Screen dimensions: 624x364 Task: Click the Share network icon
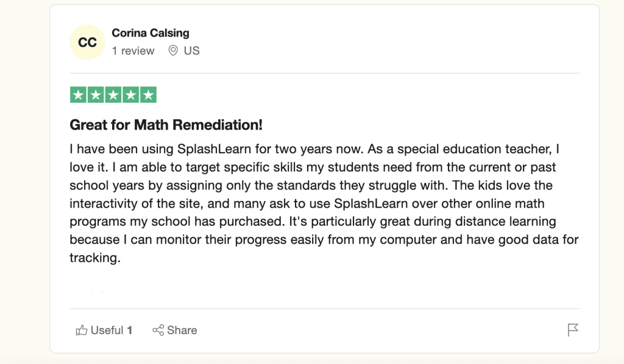pyautogui.click(x=158, y=331)
